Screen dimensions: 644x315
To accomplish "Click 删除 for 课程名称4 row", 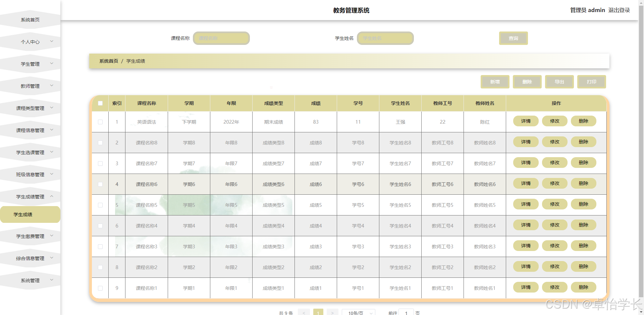I will (583, 225).
